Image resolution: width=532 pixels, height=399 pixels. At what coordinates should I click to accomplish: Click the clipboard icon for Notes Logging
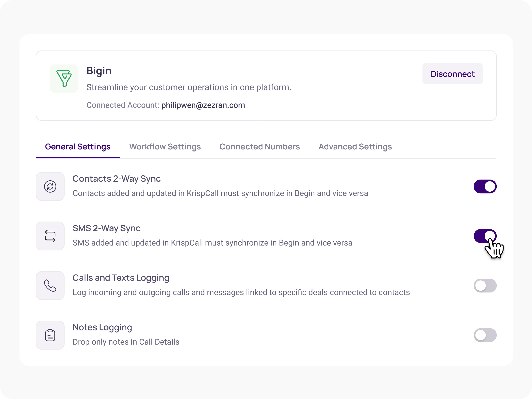(x=50, y=335)
